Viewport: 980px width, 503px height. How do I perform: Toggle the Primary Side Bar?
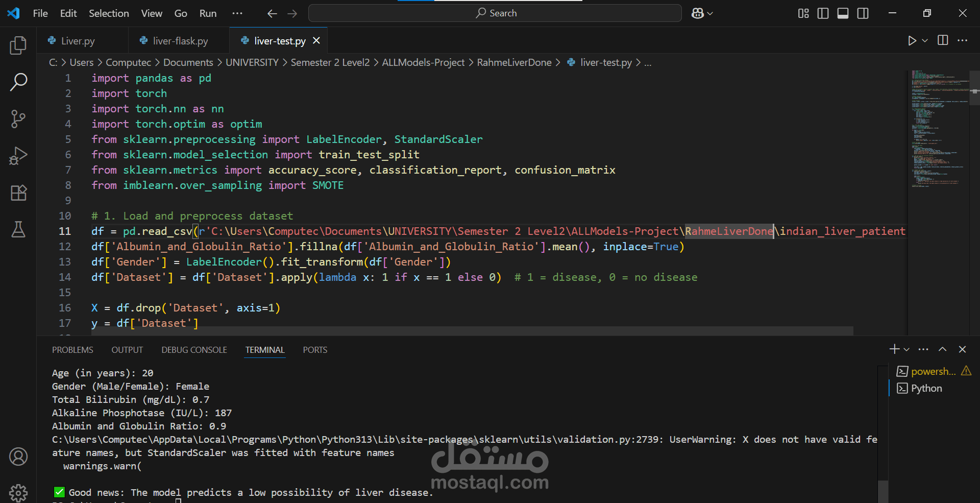pos(823,13)
